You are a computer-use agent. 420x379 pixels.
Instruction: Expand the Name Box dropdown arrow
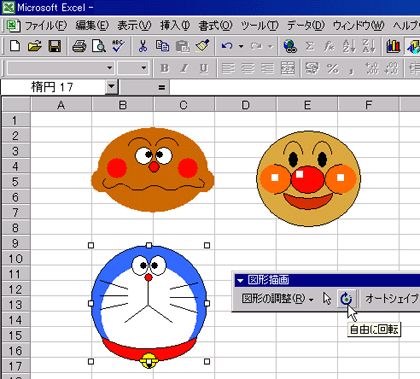pyautogui.click(x=111, y=87)
